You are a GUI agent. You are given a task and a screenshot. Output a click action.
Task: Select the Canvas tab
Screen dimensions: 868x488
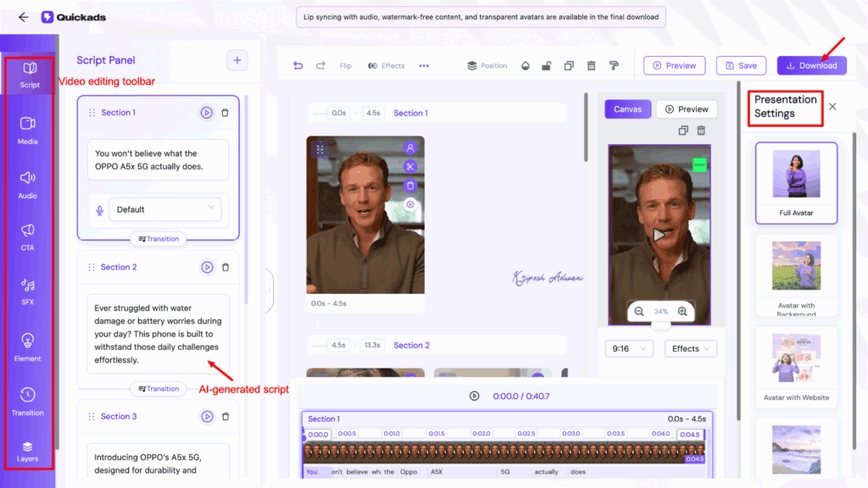click(627, 108)
